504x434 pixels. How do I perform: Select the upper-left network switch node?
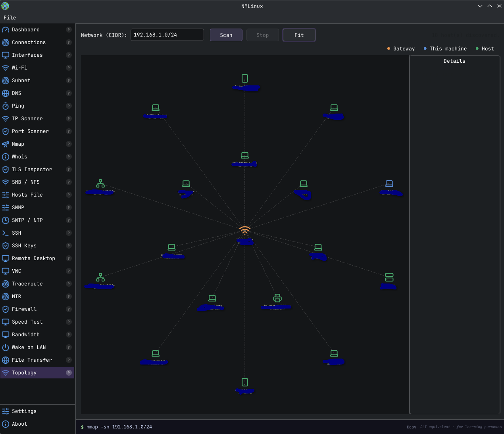[100, 183]
